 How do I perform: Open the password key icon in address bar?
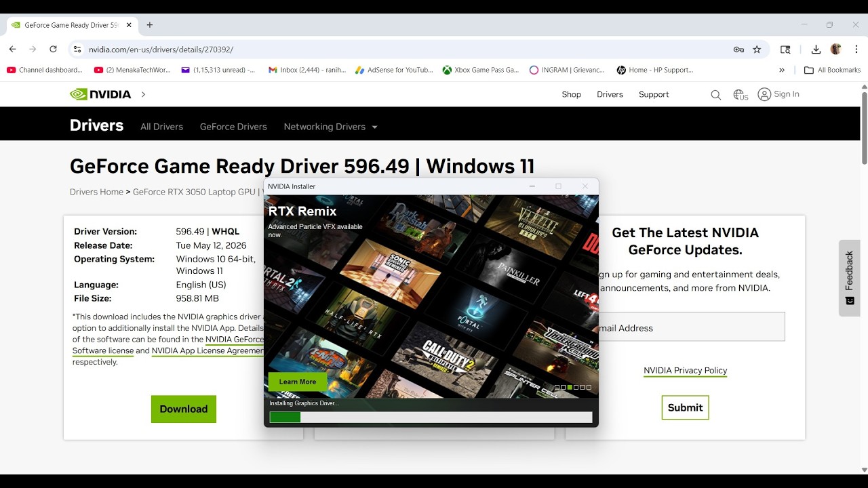[738, 49]
